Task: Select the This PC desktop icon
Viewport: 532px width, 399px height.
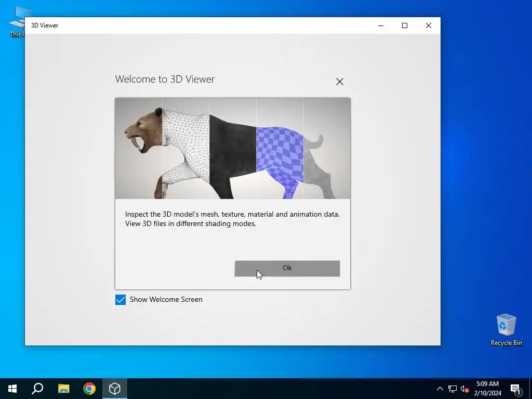Action: (x=17, y=22)
